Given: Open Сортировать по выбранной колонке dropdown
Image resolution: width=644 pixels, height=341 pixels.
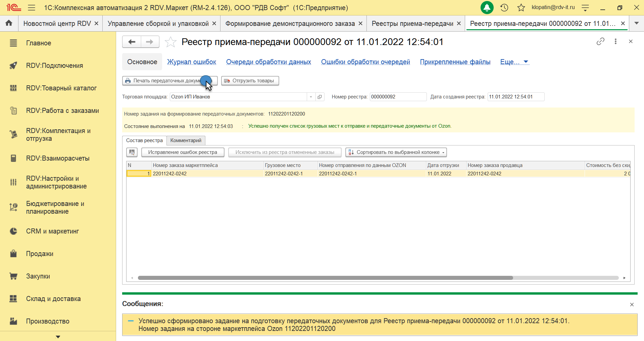Looking at the screenshot, I should pos(396,152).
